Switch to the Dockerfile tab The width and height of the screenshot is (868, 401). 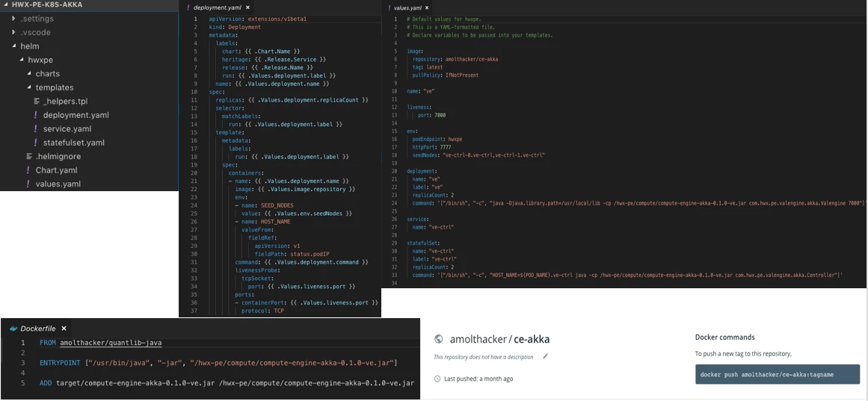(x=38, y=329)
